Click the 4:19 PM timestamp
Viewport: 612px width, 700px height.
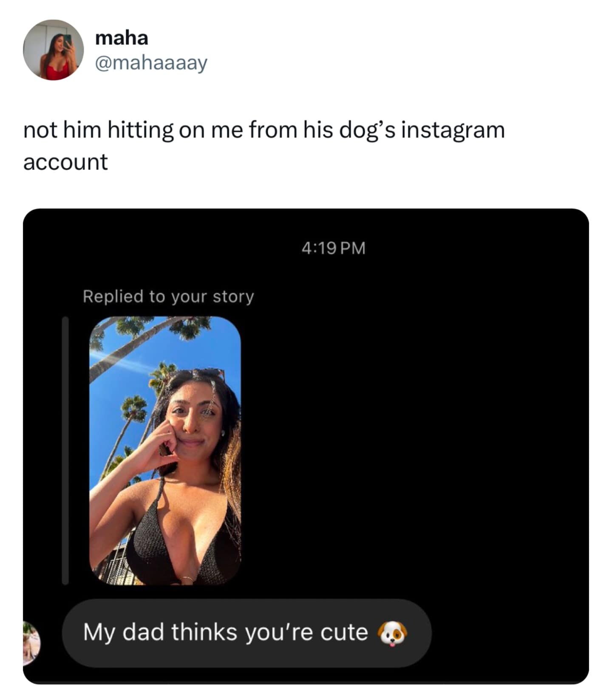point(334,248)
